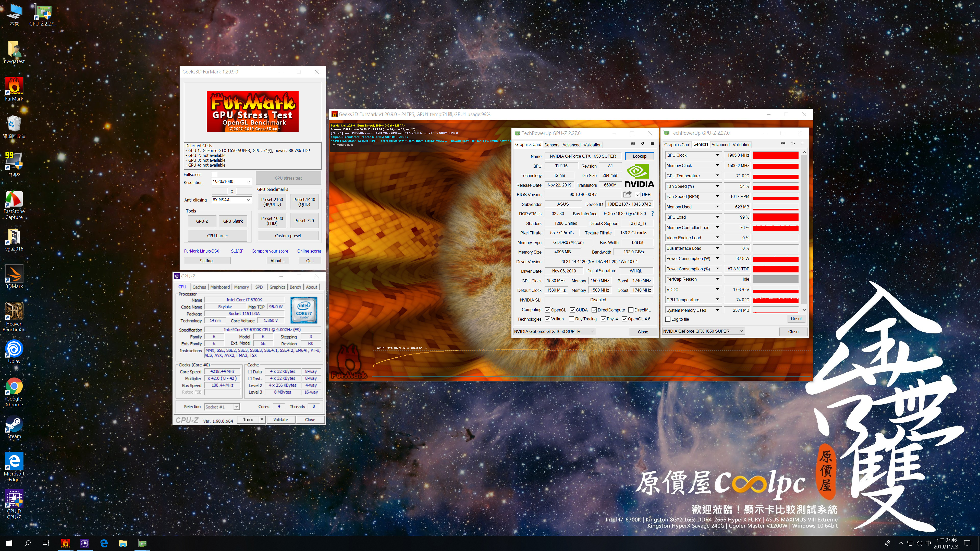Viewport: 980px width, 551px height.
Task: Click the Lookup button in GPU-Z
Action: [x=640, y=156]
